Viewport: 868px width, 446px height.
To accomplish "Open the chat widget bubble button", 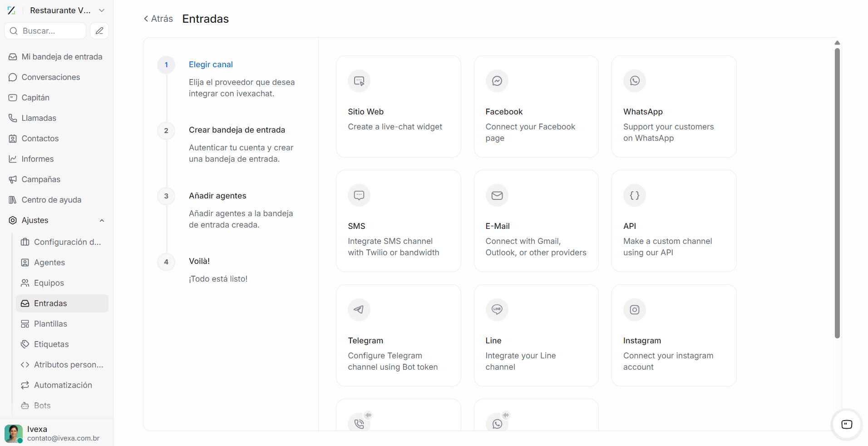I will (x=847, y=425).
